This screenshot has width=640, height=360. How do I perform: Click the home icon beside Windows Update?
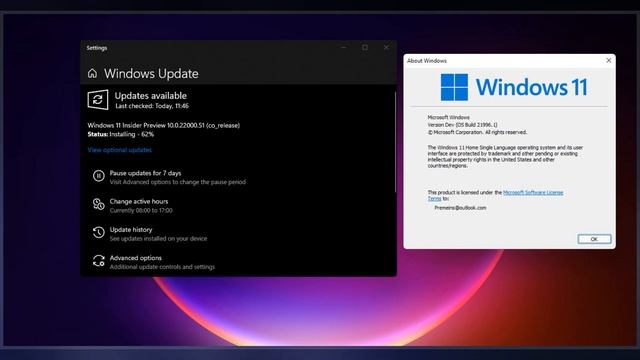point(92,73)
